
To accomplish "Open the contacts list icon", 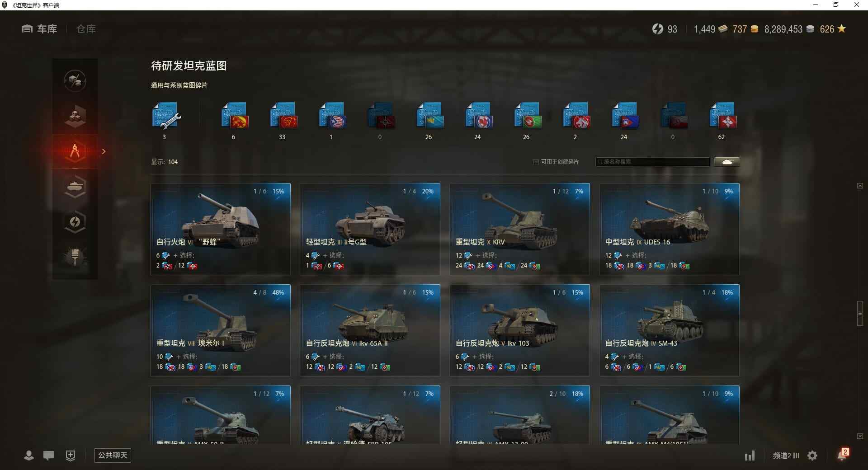I will pyautogui.click(x=29, y=456).
